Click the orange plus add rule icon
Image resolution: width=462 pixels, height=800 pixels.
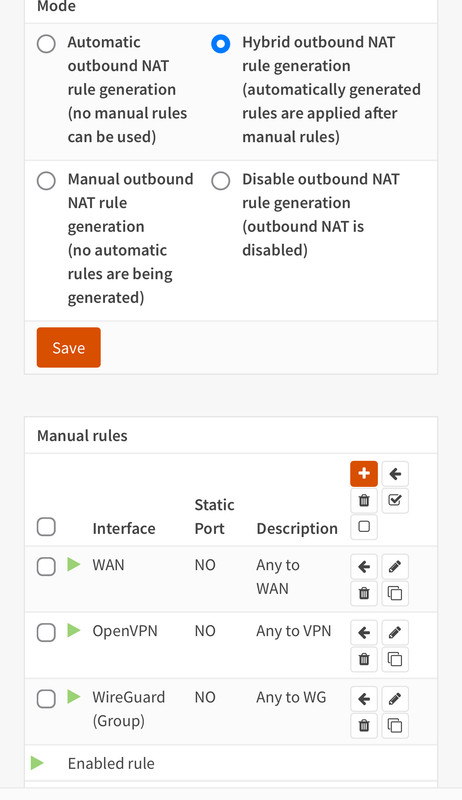pyautogui.click(x=364, y=473)
